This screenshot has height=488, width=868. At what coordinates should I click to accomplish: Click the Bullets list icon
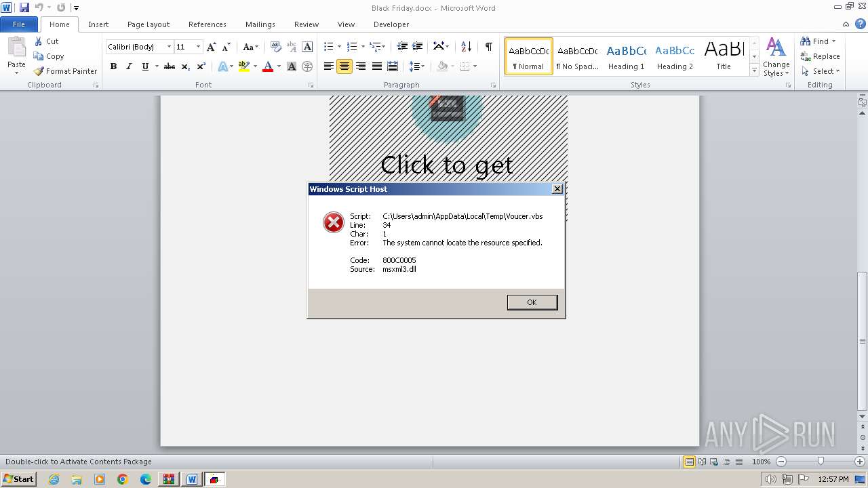328,47
